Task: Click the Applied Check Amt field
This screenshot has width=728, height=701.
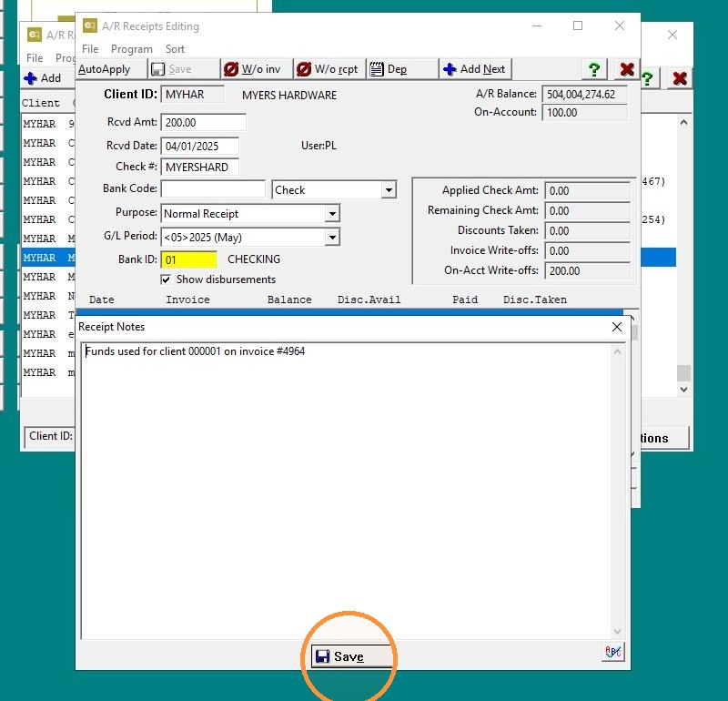Action: tap(587, 191)
